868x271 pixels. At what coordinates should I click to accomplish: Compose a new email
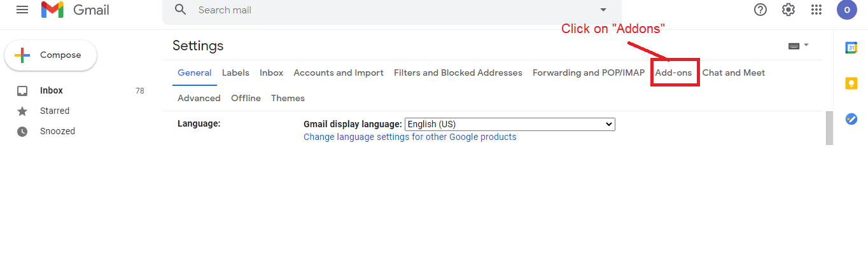click(x=51, y=55)
